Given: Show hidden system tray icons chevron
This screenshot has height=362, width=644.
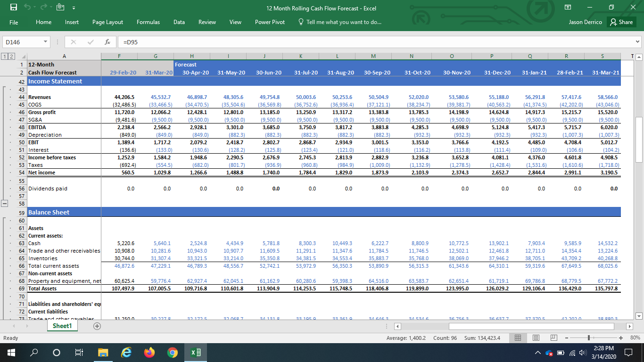Looking at the screenshot, I should click(538, 353).
